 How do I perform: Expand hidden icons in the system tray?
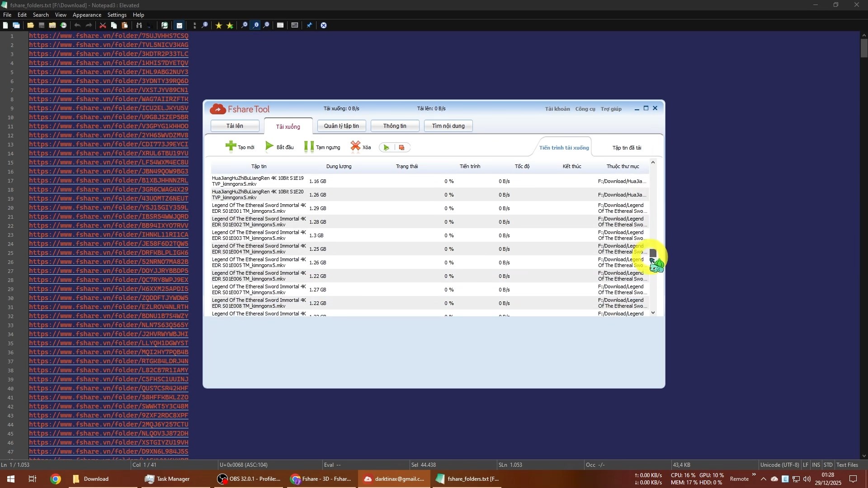[763, 479]
